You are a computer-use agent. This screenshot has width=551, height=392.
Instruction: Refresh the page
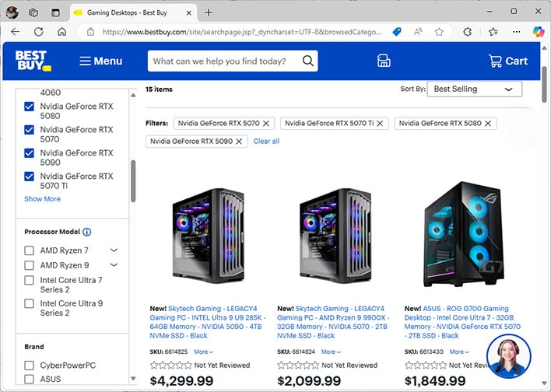(39, 32)
